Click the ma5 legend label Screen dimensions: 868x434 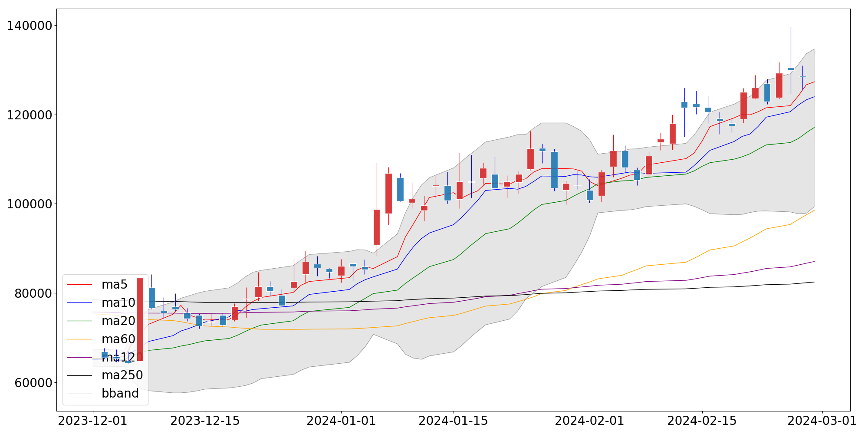[115, 285]
